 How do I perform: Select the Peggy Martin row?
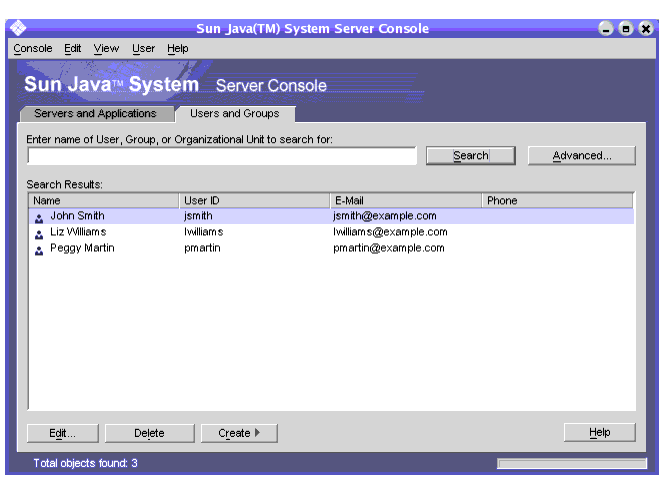point(331,248)
